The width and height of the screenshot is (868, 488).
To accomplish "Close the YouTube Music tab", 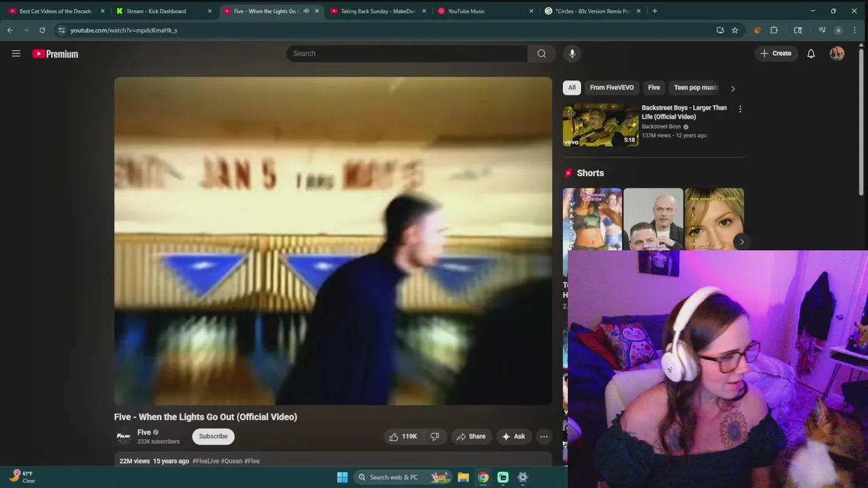I will pos(531,11).
